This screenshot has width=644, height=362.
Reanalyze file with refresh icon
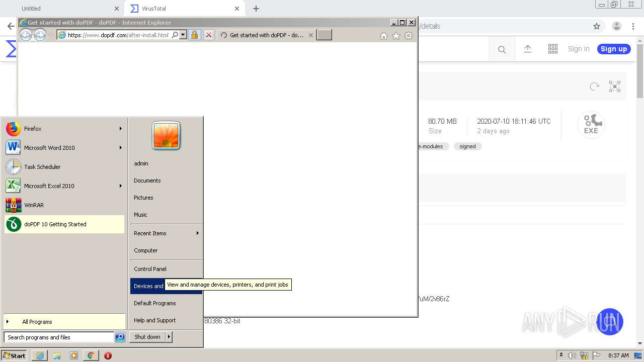click(594, 86)
